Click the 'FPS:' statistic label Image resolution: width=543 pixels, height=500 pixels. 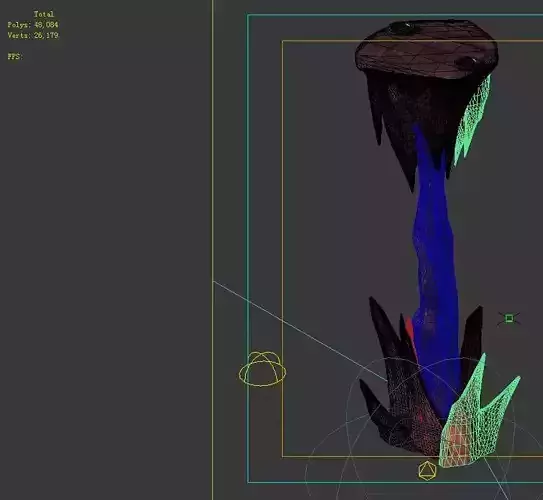click(15, 56)
